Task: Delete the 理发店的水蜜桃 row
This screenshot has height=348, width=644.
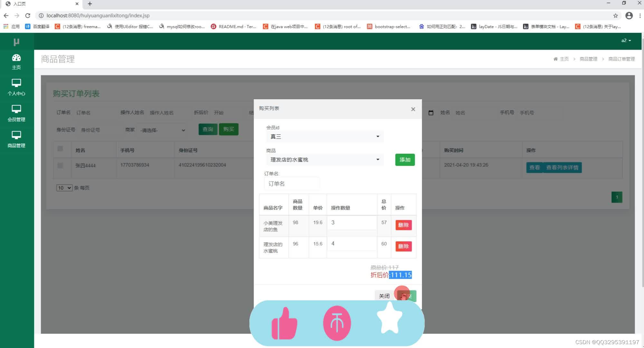Action: pos(403,246)
